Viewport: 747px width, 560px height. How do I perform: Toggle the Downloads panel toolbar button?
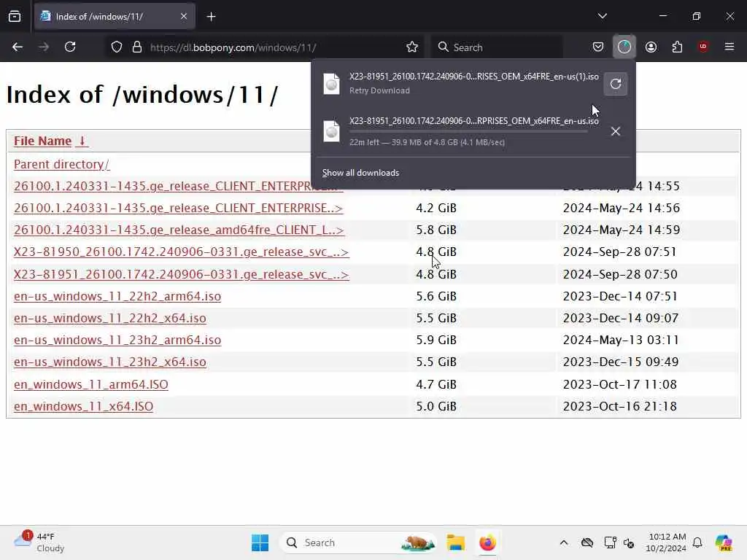coord(624,47)
